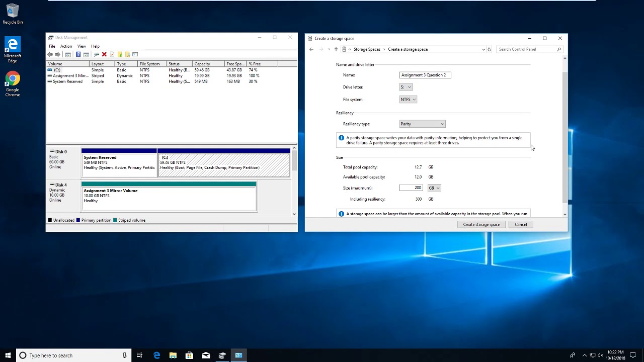The height and width of the screenshot is (362, 644).
Task: Click the taskbar search box
Action: [74, 355]
